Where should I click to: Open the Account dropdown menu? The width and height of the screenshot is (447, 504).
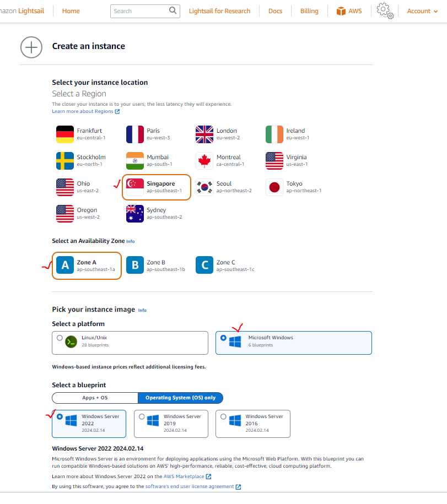[422, 11]
